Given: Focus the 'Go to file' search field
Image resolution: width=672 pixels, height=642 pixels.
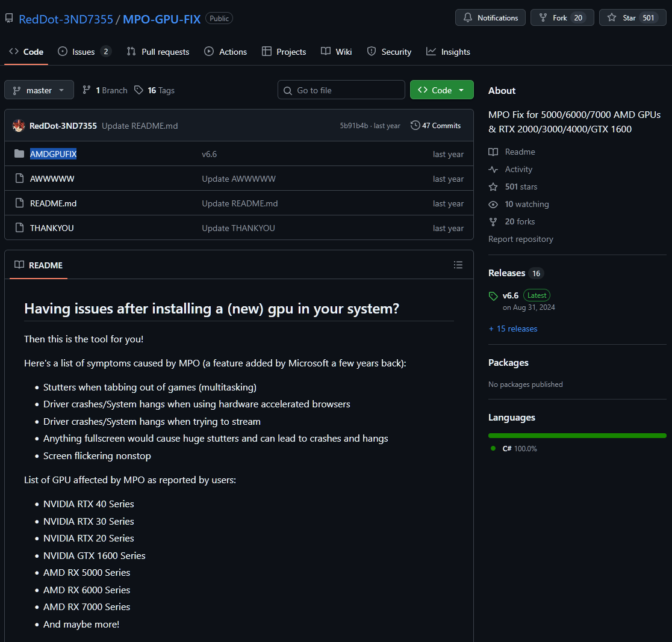Looking at the screenshot, I should coord(341,90).
